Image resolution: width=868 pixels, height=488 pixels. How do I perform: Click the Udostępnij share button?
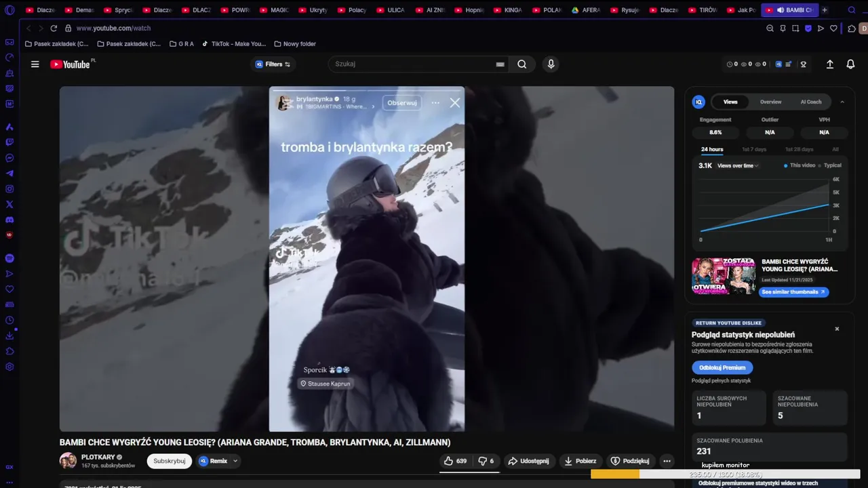click(528, 461)
